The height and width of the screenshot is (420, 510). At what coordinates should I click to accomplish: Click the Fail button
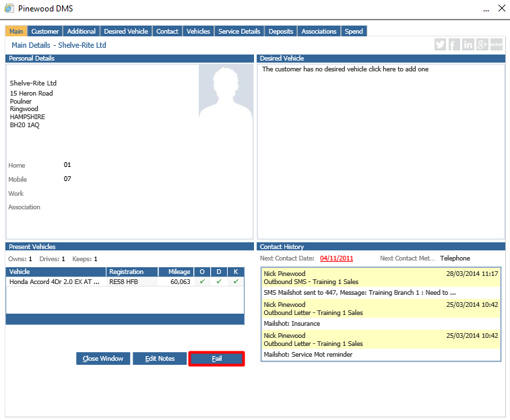point(217,358)
